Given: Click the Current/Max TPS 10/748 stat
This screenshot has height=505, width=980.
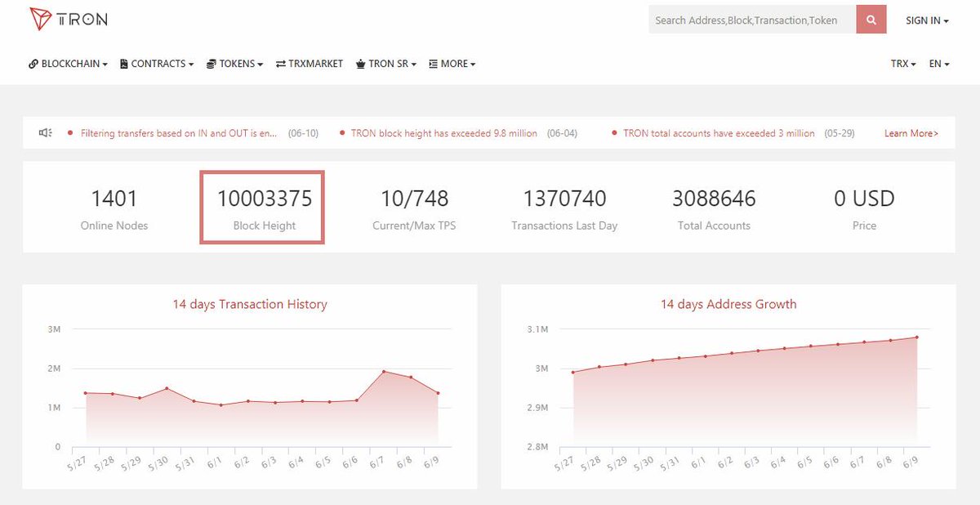Looking at the screenshot, I should (x=414, y=208).
